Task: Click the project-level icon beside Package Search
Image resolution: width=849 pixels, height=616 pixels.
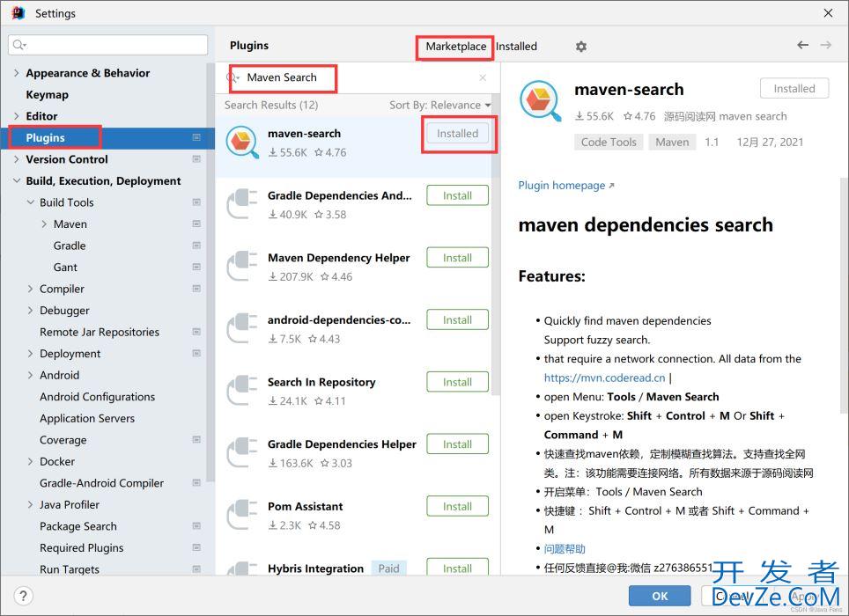Action: [x=196, y=526]
